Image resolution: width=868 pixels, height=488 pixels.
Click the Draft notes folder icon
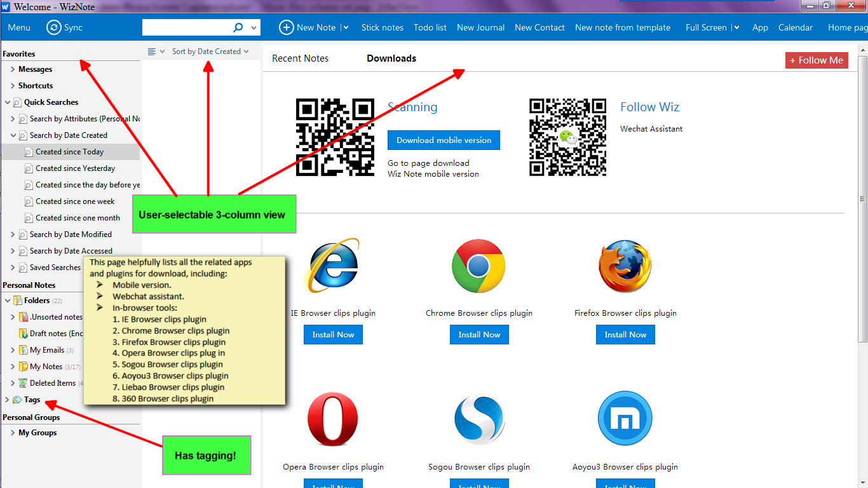[24, 334]
